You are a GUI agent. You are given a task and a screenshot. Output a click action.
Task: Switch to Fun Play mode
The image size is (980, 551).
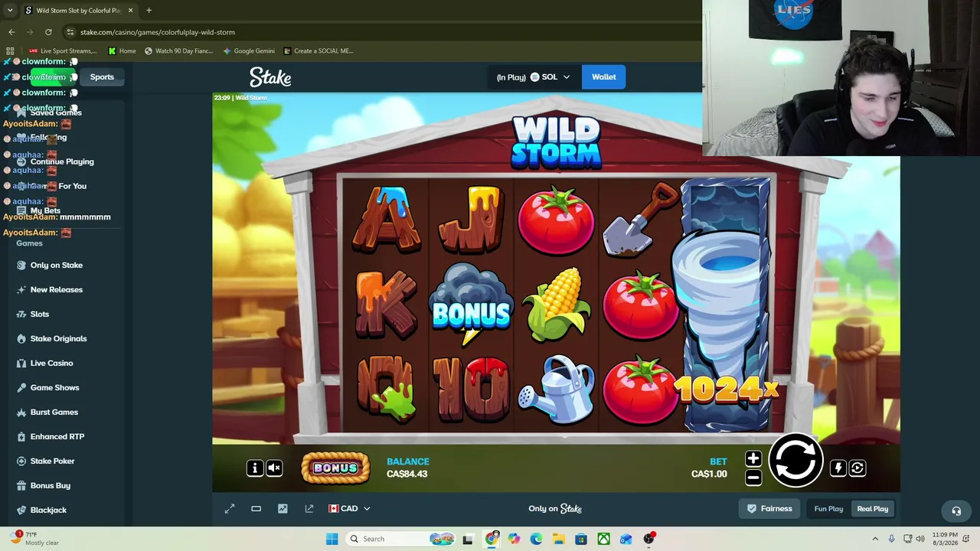click(828, 509)
